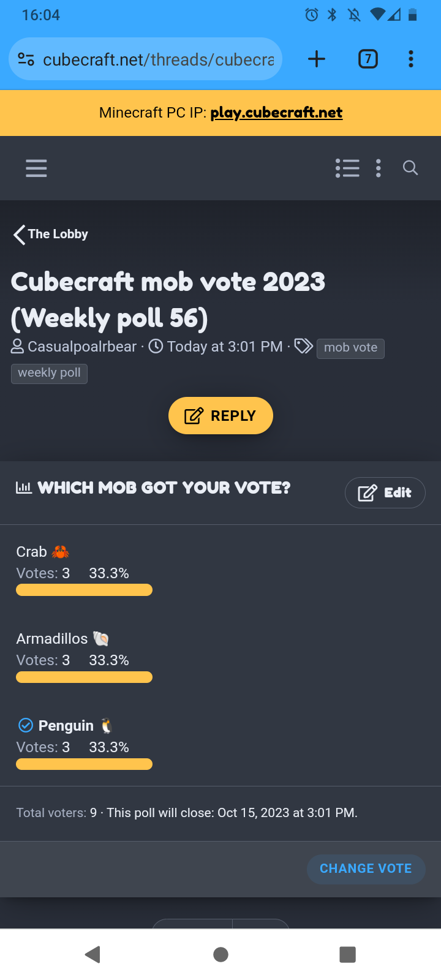Screen dimensions: 441x980
Task: Tap the Android back navigation button
Action: (92, 954)
